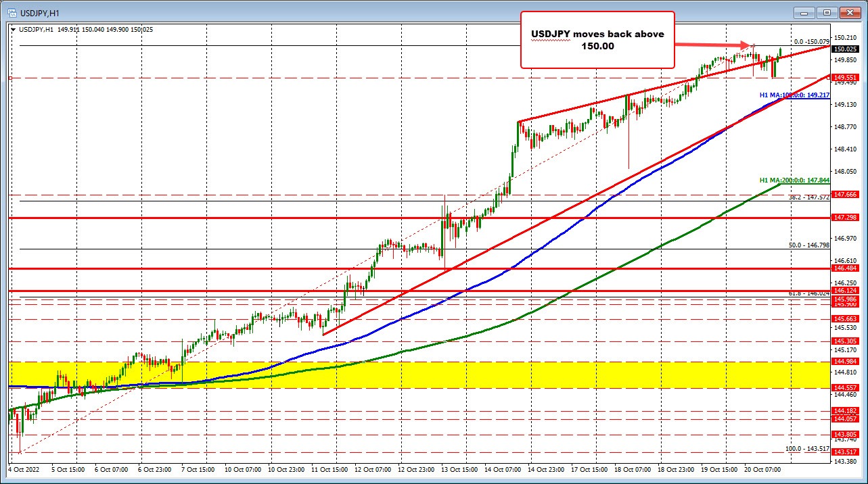Click the USDJPY moves back above 150.00 callout
This screenshot has height=484, width=868.
tap(597, 40)
